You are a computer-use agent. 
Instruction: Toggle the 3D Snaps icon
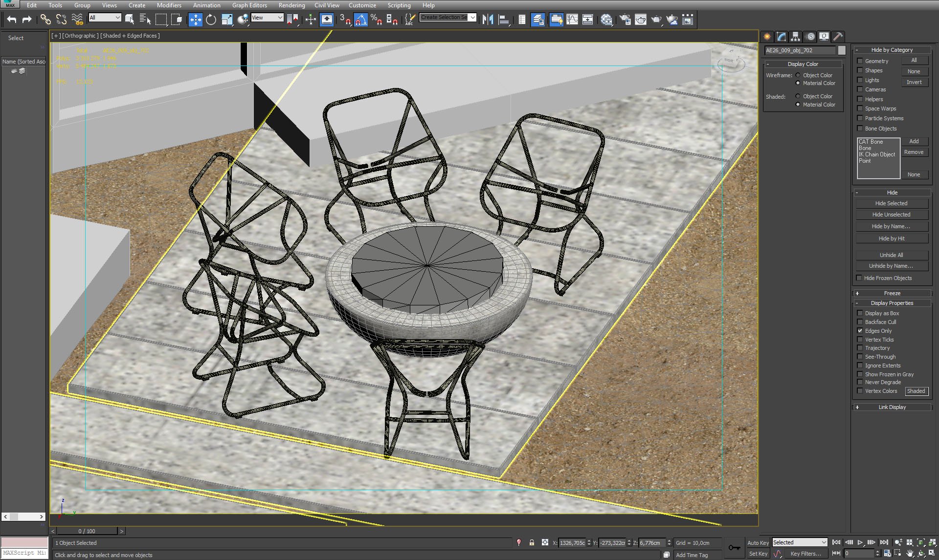345,19
